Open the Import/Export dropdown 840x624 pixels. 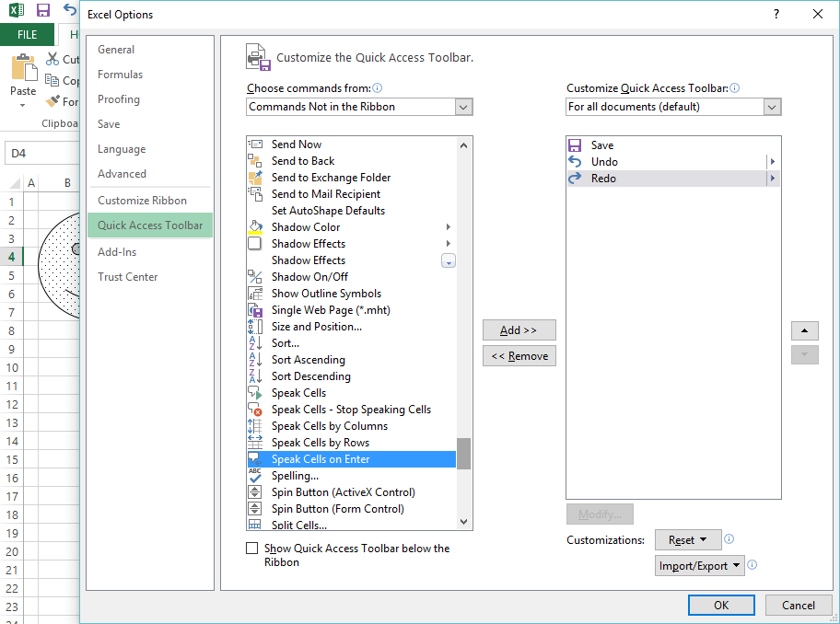pos(700,566)
